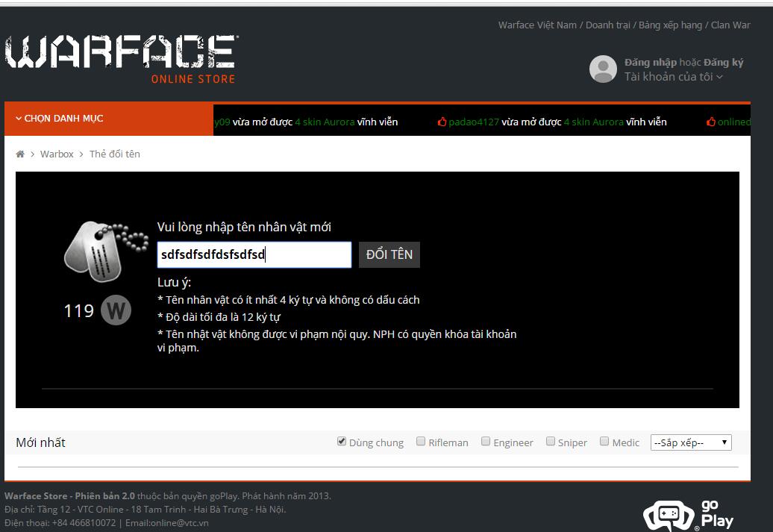Open Clan War link
Viewport: 773px width, 532px height.
point(730,25)
